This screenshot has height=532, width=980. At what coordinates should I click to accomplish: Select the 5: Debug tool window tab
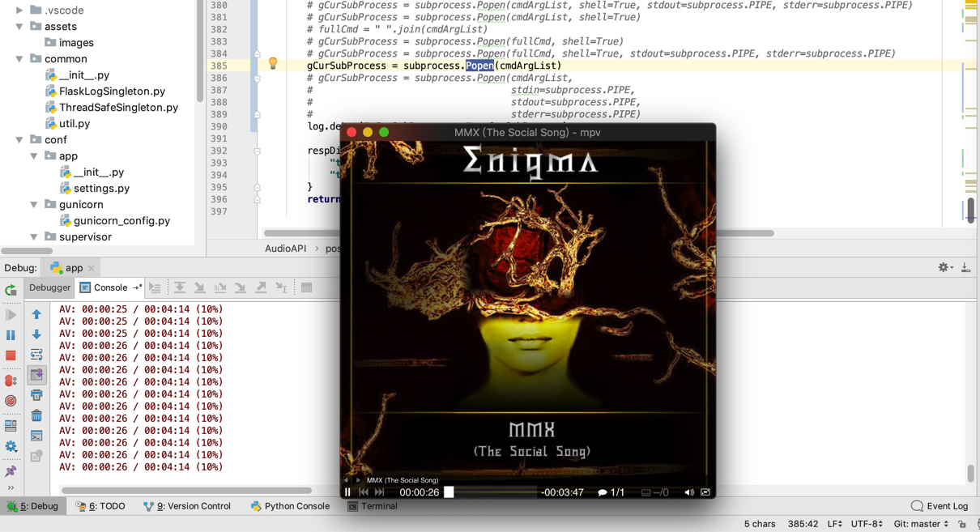coord(33,506)
